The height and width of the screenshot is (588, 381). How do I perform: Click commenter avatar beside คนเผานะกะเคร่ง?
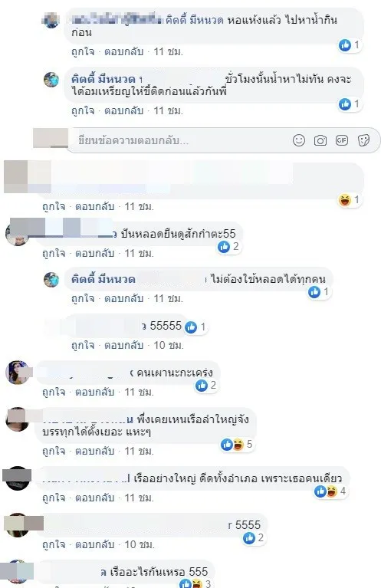point(18,373)
